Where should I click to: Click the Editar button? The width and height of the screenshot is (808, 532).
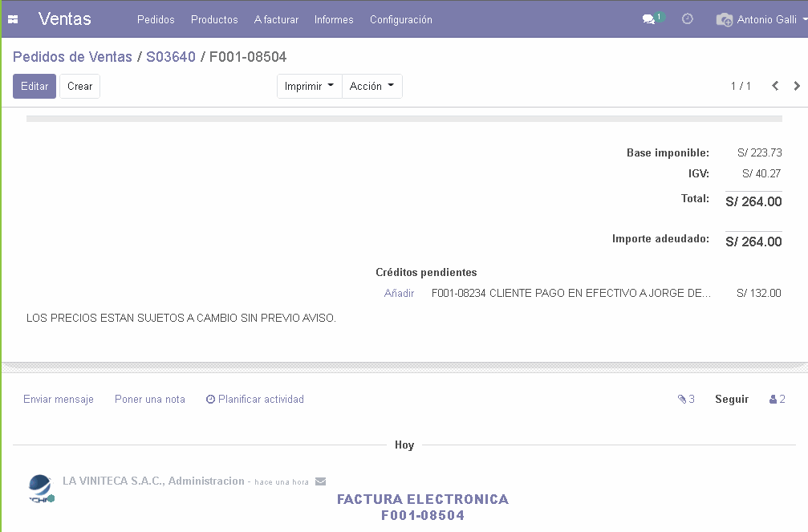[34, 86]
